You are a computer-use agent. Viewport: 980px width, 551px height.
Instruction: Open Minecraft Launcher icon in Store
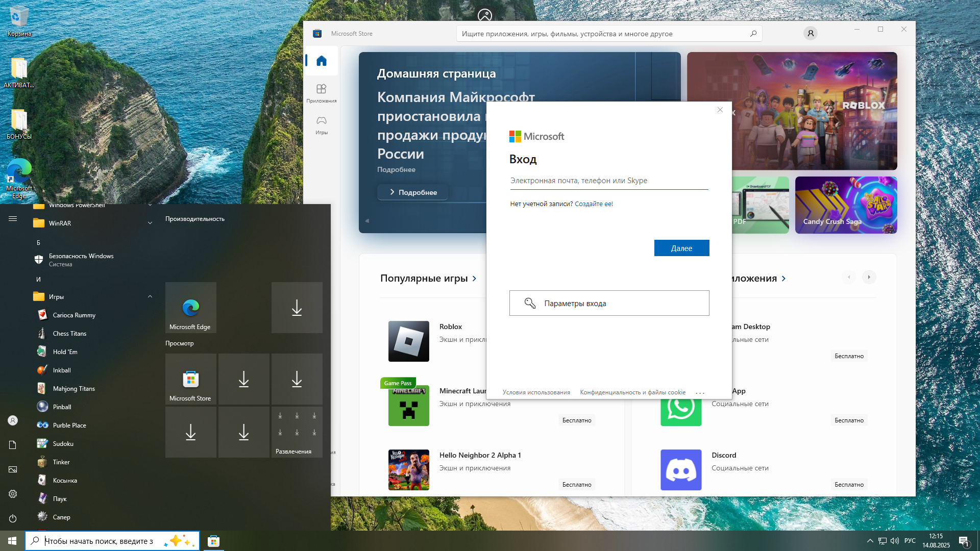tap(408, 406)
